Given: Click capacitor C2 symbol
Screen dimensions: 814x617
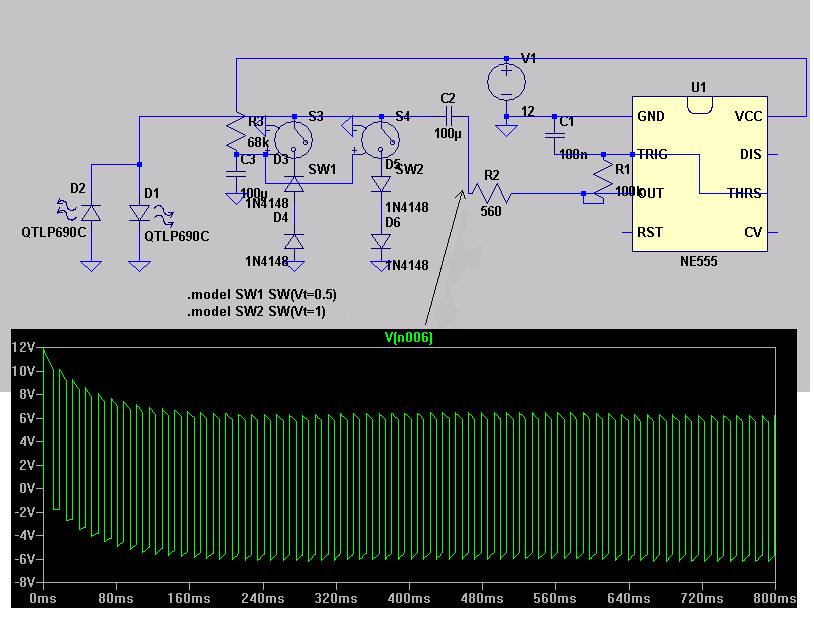Looking at the screenshot, I should 449,116.
